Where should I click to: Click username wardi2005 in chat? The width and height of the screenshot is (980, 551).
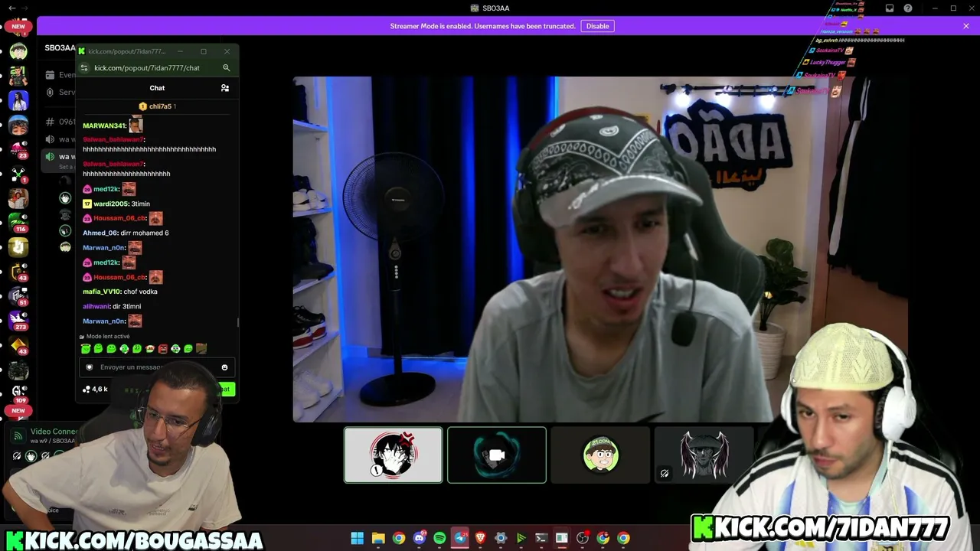111,204
